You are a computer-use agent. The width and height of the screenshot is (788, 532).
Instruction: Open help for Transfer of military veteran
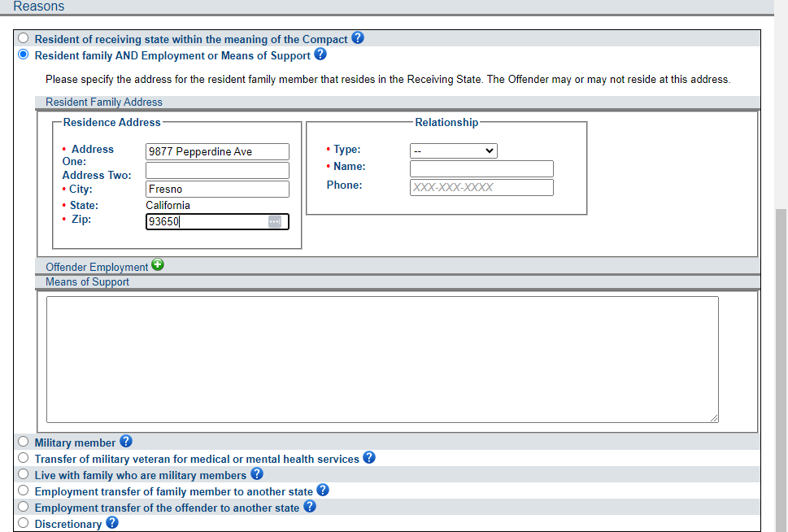[369, 458]
